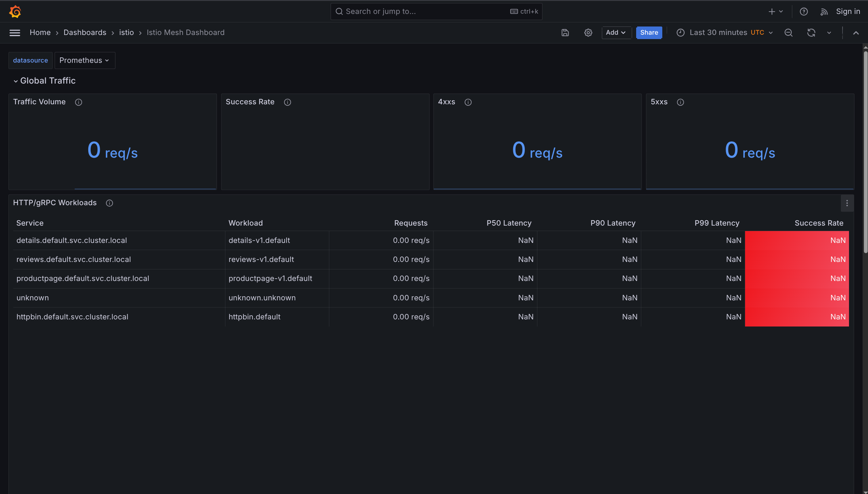
Task: Expand the Add panel dropdown
Action: [616, 33]
